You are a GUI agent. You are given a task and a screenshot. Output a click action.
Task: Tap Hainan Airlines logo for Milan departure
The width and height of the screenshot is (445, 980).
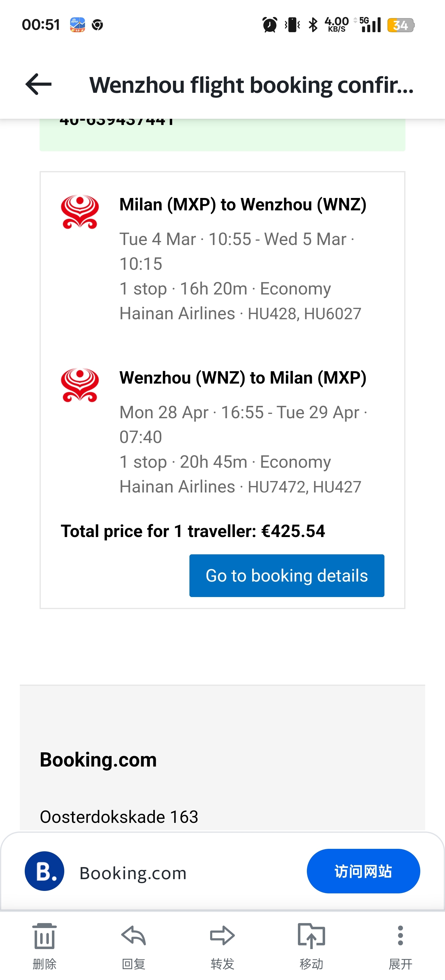80,212
